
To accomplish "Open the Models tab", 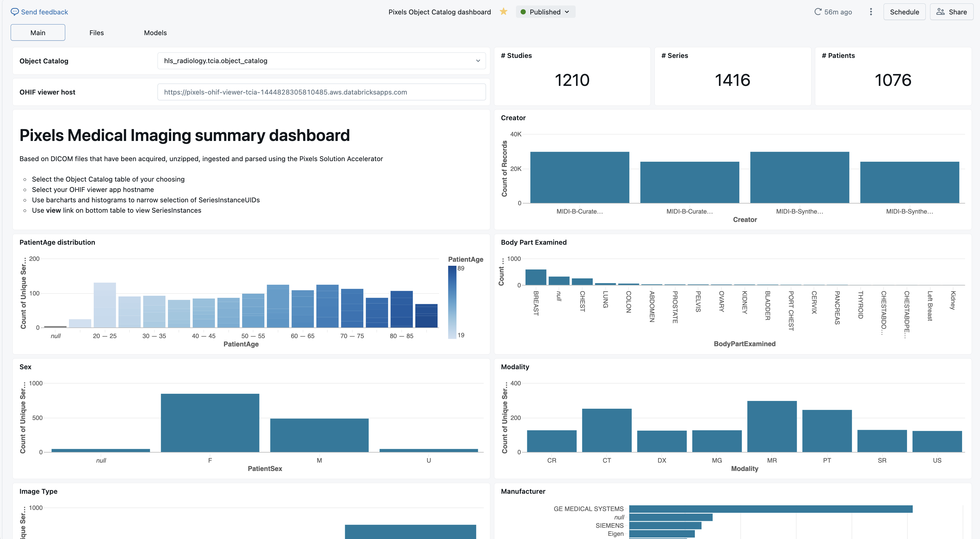I will point(155,33).
